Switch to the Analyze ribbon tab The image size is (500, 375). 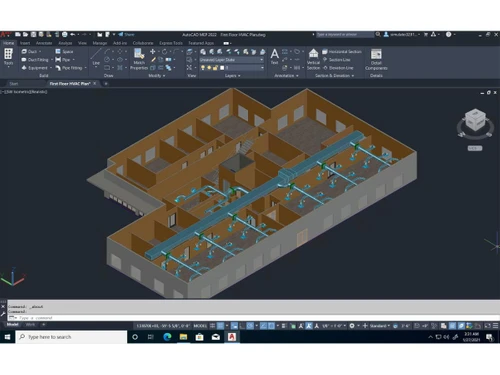(x=65, y=43)
